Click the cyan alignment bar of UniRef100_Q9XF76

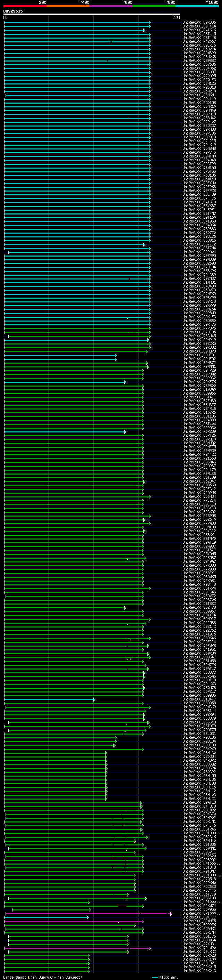65,382
